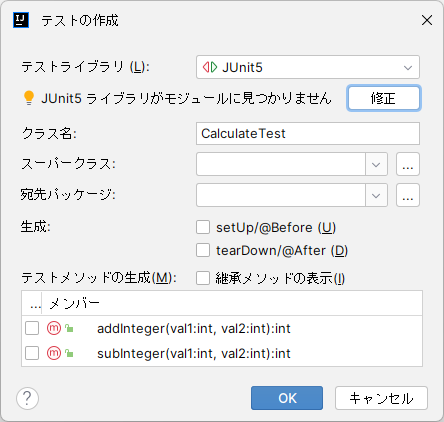
Task: Click the IntelliJ IDEA logo icon in title bar
Action: tap(21, 20)
